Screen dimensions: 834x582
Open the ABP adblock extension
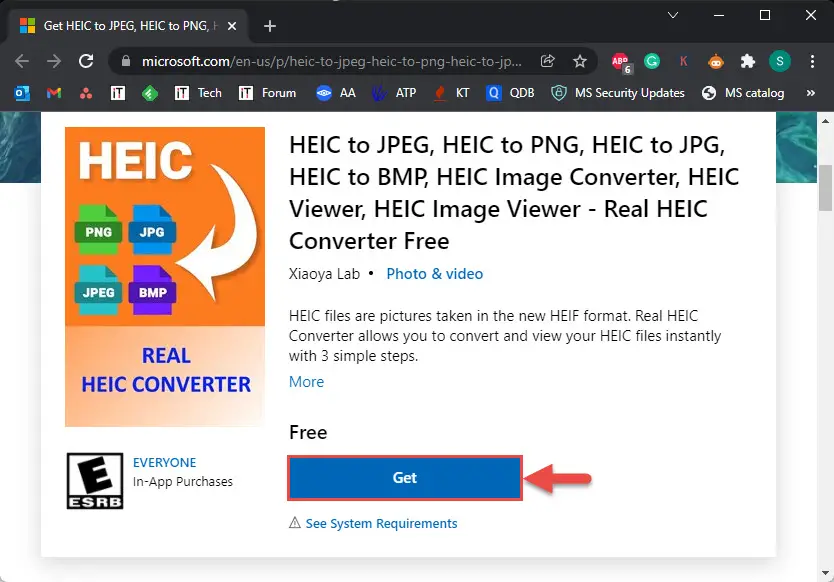pos(621,62)
